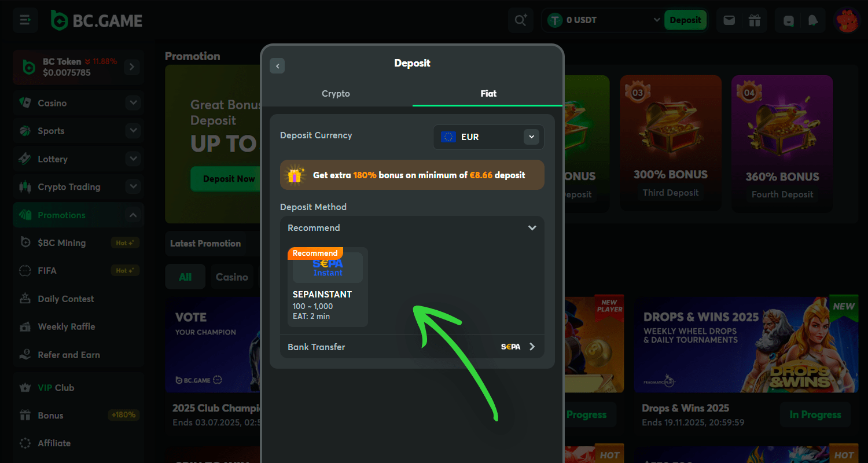Viewport: 868px width, 463px height.
Task: Click the Drops & Wins 2025 title text
Action: [x=685, y=408]
